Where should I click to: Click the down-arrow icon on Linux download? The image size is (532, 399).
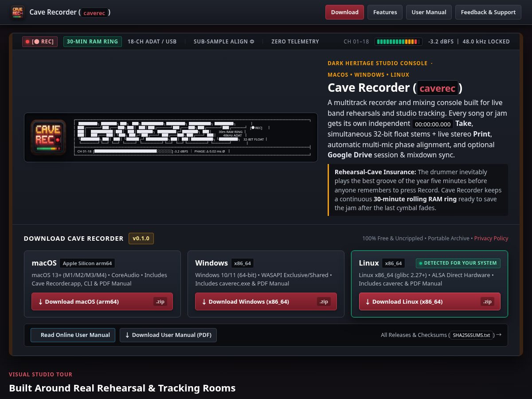(x=368, y=302)
